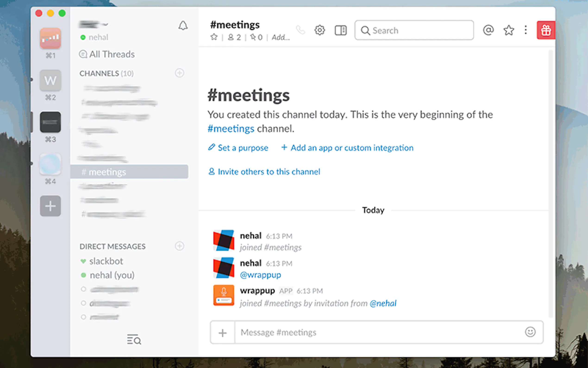Show starred items from header star
This screenshot has width=588, height=368.
pos(509,30)
